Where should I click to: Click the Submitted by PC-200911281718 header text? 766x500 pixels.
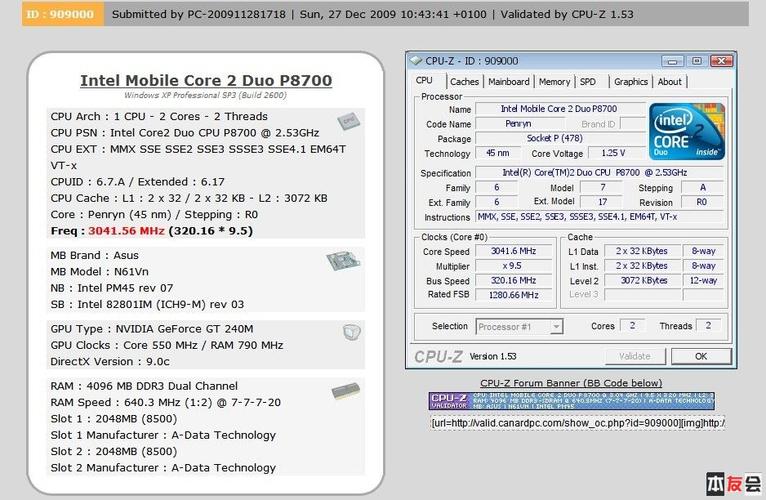[198, 14]
